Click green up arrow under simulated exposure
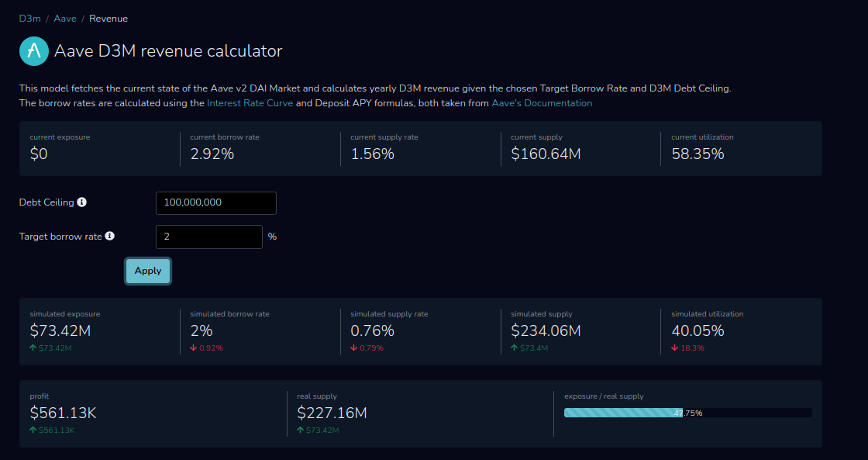 coord(33,348)
